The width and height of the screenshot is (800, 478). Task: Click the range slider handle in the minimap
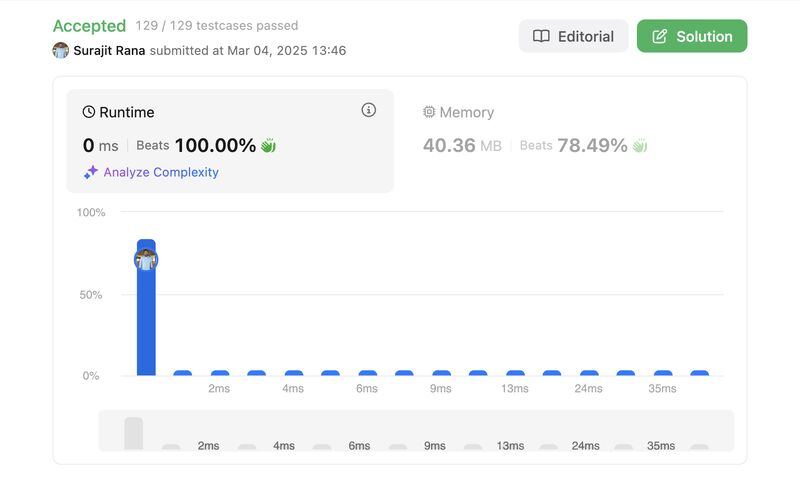133,432
